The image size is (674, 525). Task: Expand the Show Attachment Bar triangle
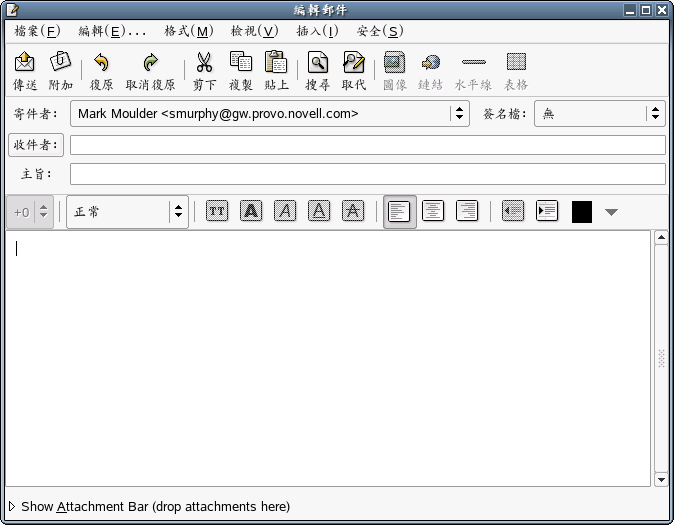pyautogui.click(x=12, y=507)
